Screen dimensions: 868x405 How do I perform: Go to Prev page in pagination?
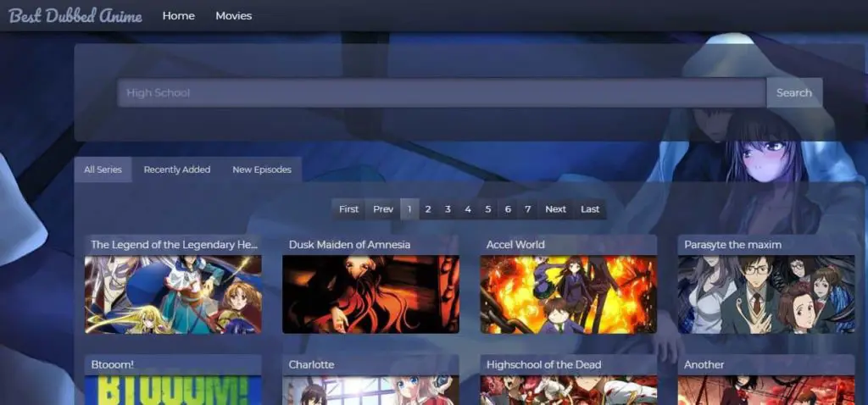pyautogui.click(x=383, y=209)
